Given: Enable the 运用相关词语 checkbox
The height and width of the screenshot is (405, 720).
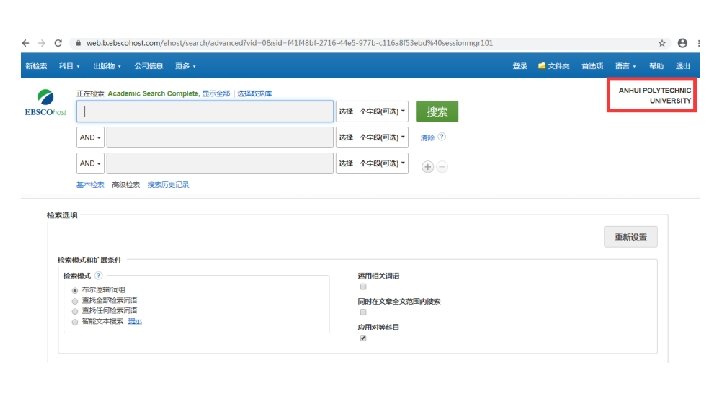Looking at the screenshot, I should coord(363,287).
